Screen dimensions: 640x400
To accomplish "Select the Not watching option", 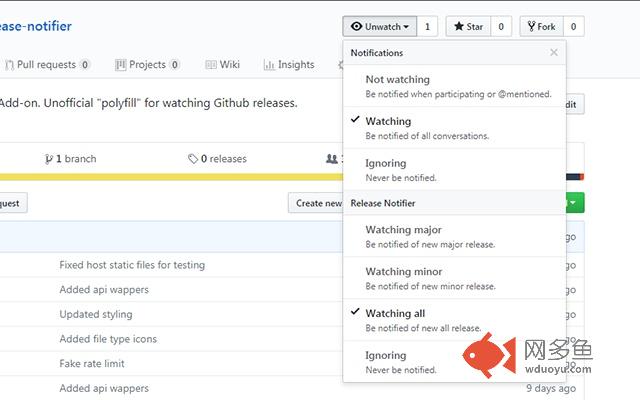I will pyautogui.click(x=455, y=86).
